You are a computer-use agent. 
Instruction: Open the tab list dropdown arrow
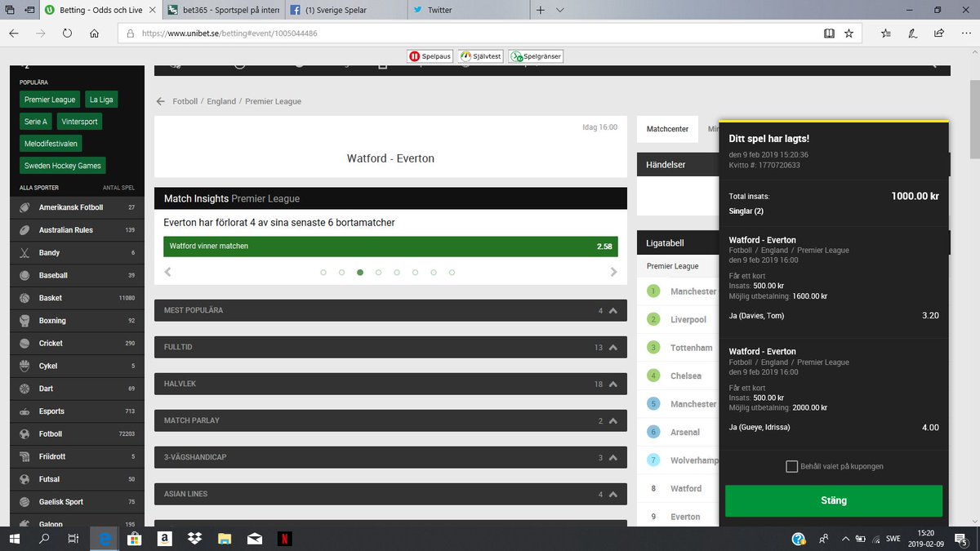(x=559, y=10)
